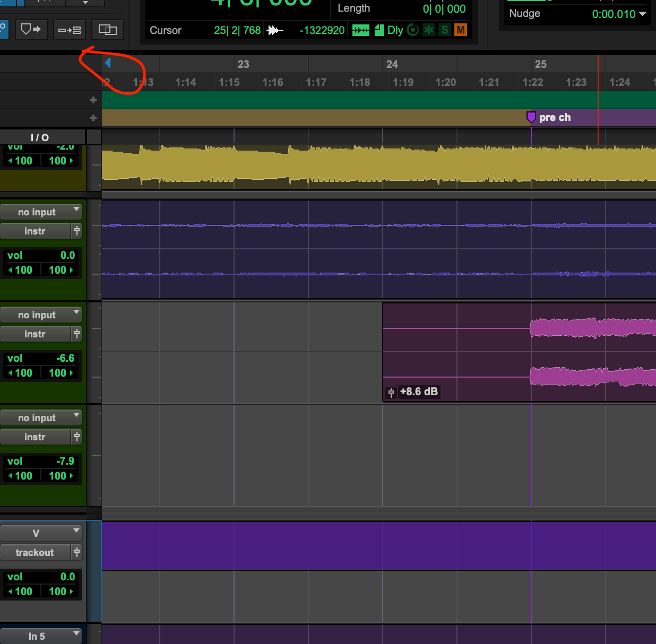Viewport: 656px width, 644px height.
Task: Select the yellow audio waveform clip
Action: pyautogui.click(x=379, y=167)
